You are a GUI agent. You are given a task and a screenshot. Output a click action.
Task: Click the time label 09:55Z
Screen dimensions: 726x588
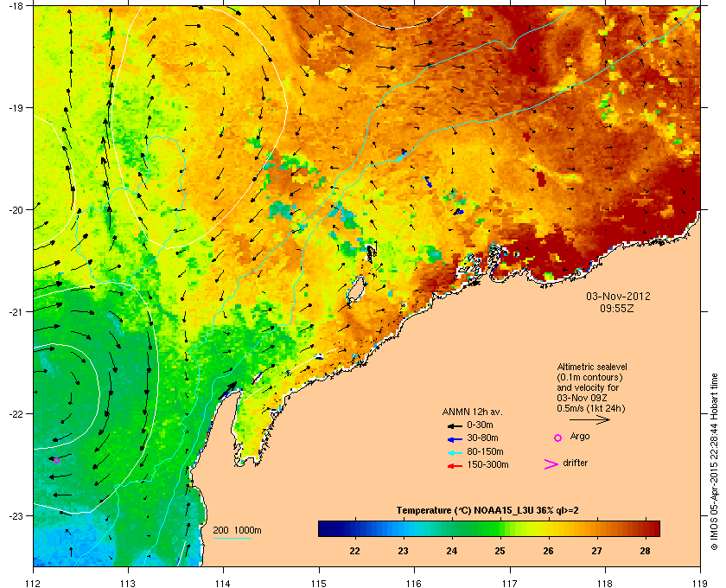pos(617,308)
